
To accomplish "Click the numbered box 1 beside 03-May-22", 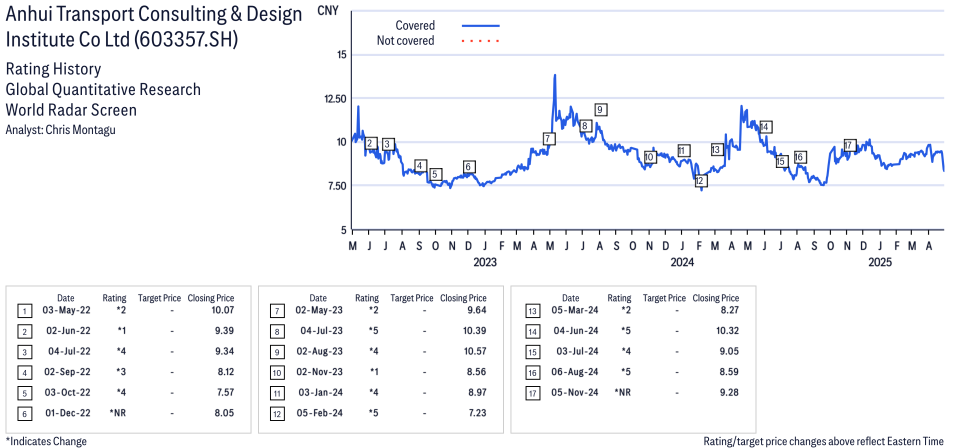I will [x=24, y=310].
